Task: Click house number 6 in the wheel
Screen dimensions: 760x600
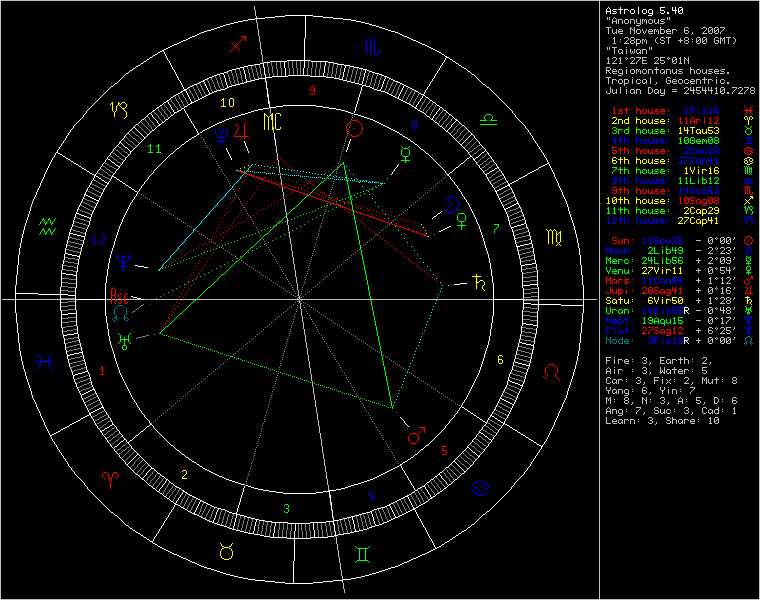Action: coord(500,360)
